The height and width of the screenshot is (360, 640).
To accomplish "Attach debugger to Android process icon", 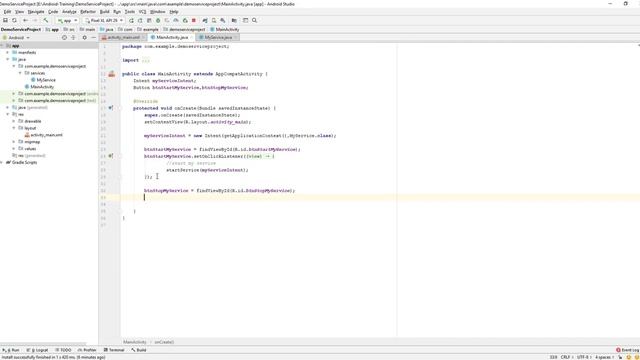I will click(185, 20).
